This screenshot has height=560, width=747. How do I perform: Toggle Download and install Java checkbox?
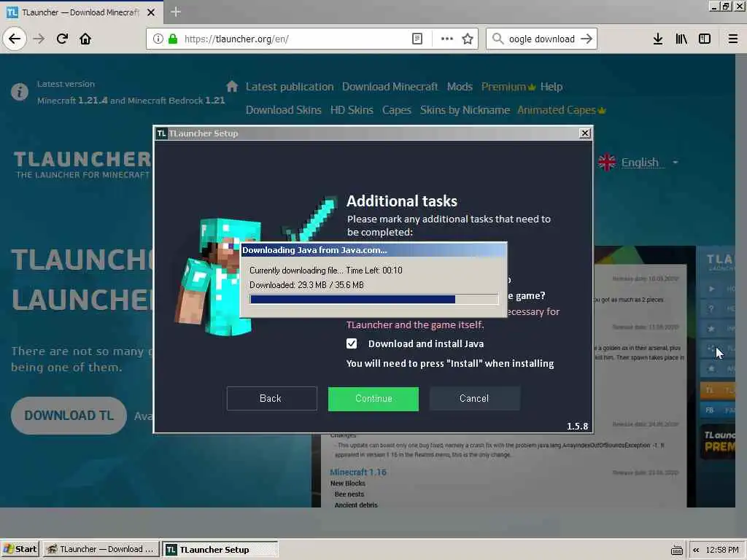tap(352, 343)
